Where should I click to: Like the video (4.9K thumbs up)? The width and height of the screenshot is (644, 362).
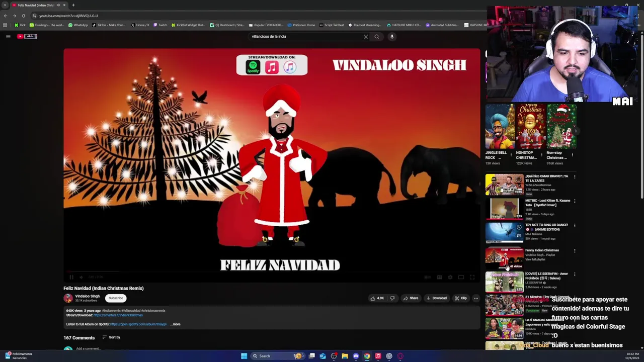pyautogui.click(x=377, y=298)
